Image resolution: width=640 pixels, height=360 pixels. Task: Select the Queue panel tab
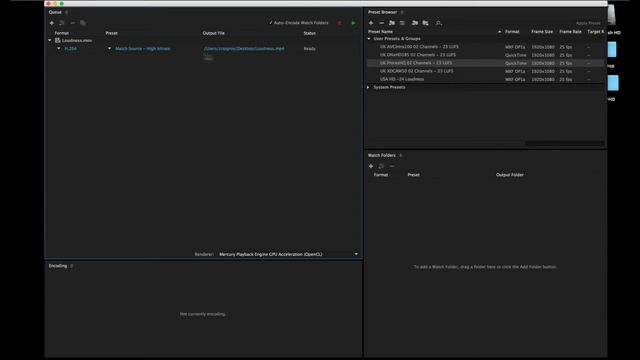click(x=55, y=12)
